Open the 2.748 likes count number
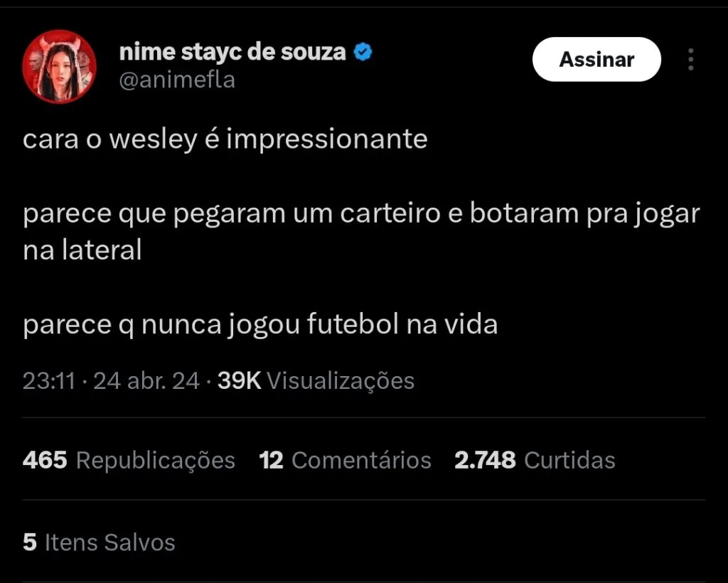 [x=485, y=460]
